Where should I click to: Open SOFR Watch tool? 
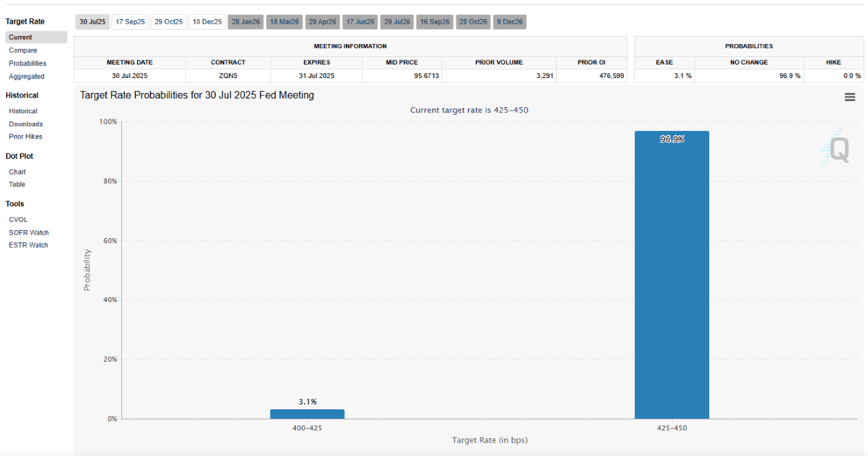click(28, 233)
